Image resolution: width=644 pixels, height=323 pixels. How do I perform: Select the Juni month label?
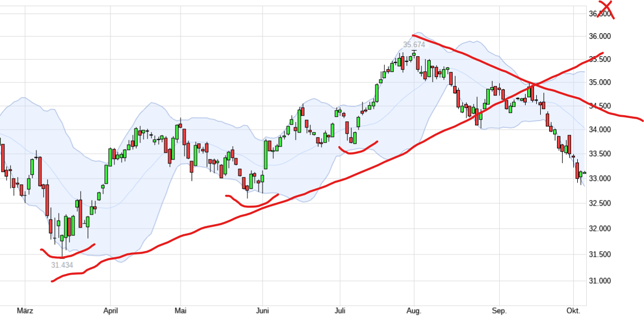pos(263,311)
